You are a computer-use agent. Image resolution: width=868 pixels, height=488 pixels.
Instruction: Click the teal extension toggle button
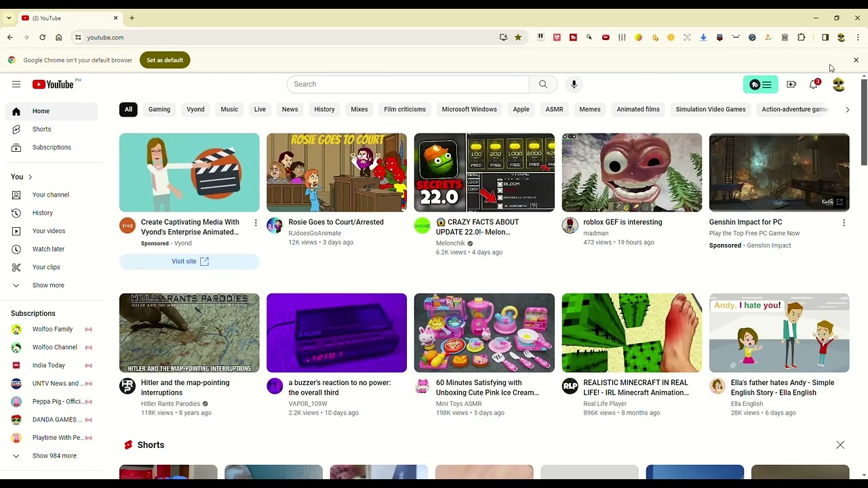click(x=761, y=84)
